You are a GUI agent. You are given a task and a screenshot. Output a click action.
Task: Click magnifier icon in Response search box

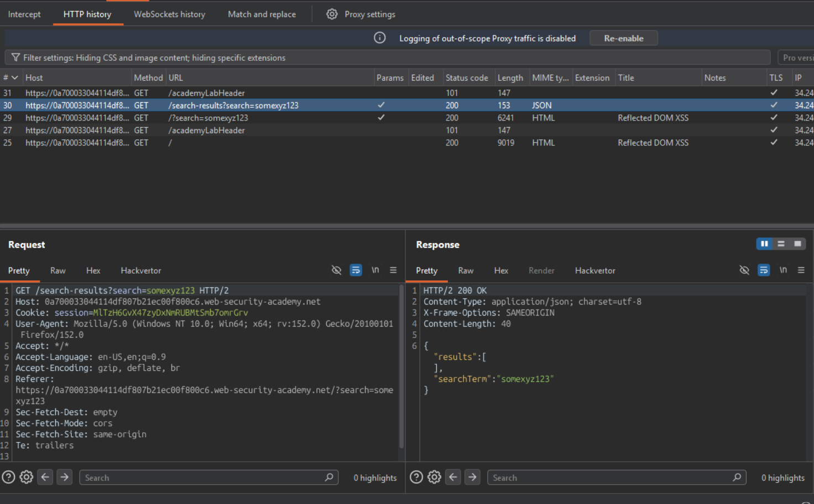click(737, 477)
